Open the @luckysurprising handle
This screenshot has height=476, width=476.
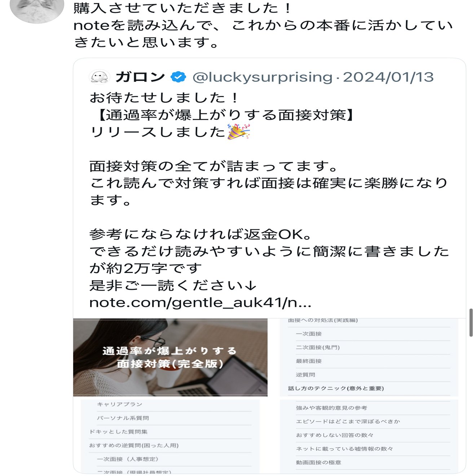pyautogui.click(x=263, y=77)
